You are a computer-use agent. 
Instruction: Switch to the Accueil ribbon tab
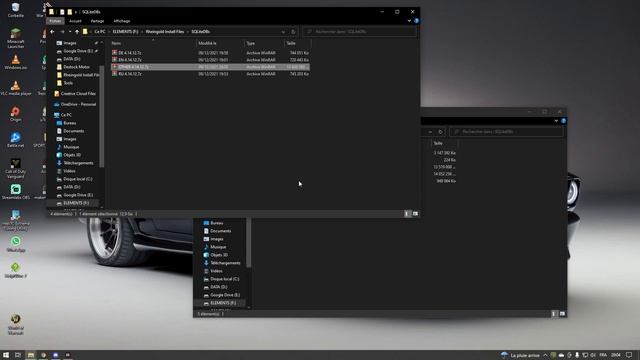pyautogui.click(x=75, y=21)
